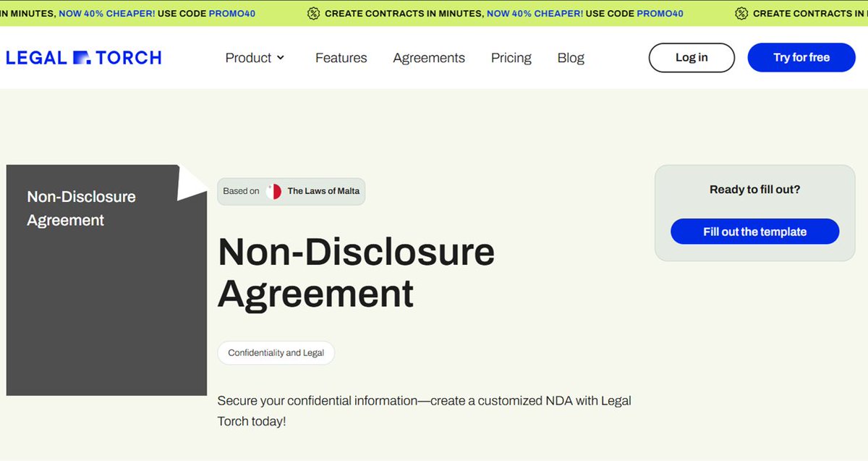Screen dimensions: 868x461
Task: Click Fill out the template button
Action: pos(754,232)
